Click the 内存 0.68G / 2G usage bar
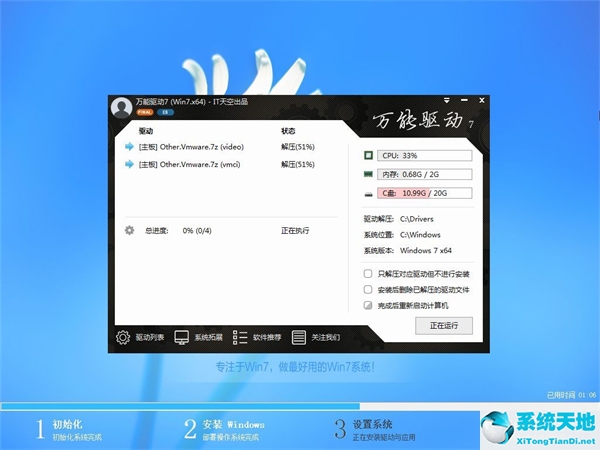The height and width of the screenshot is (450, 600). click(x=424, y=174)
